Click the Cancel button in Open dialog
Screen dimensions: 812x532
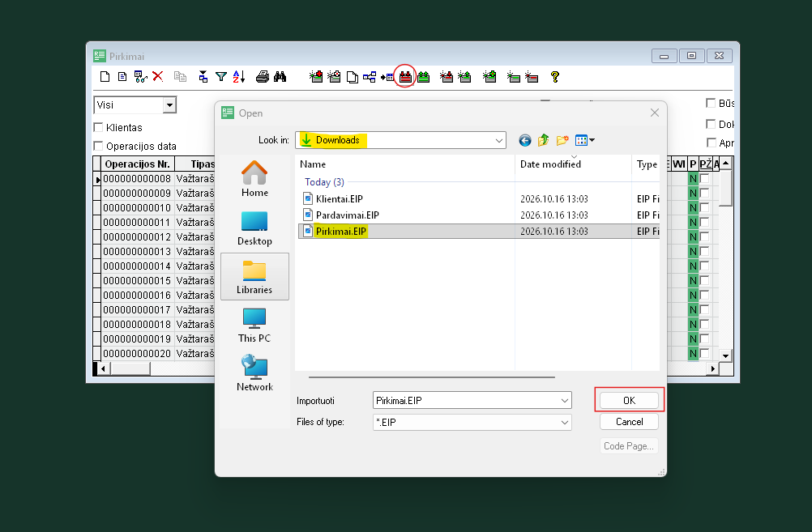[x=629, y=422]
